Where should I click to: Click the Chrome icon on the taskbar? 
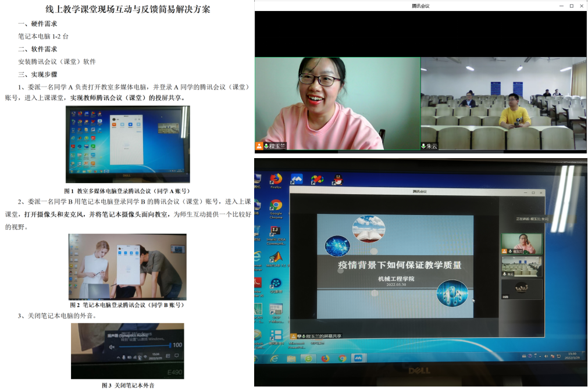[343, 358]
